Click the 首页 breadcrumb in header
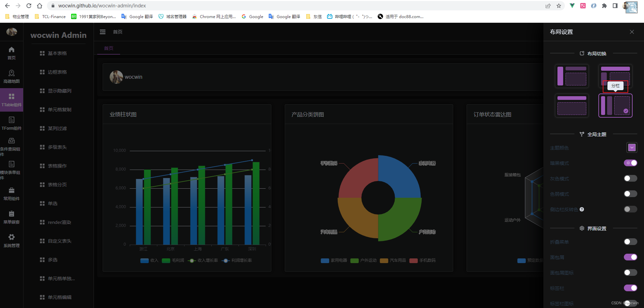The width and height of the screenshot is (644, 308). (118, 32)
